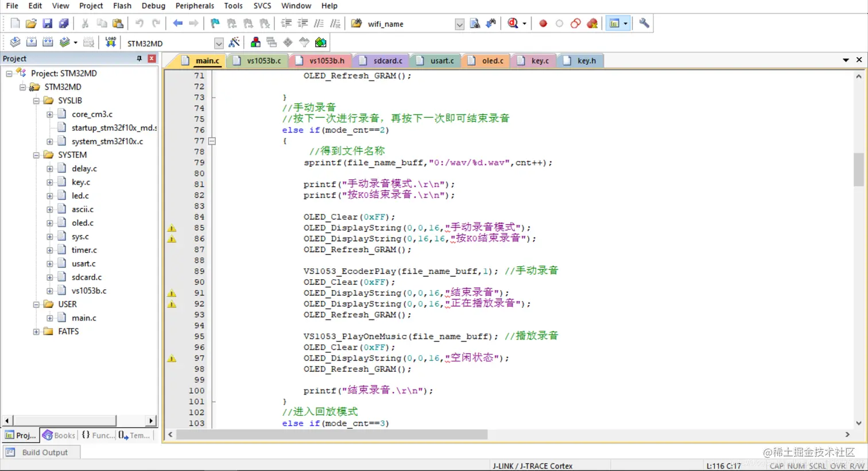Open the Books panel tab
This screenshot has width=868, height=471.
(x=59, y=435)
